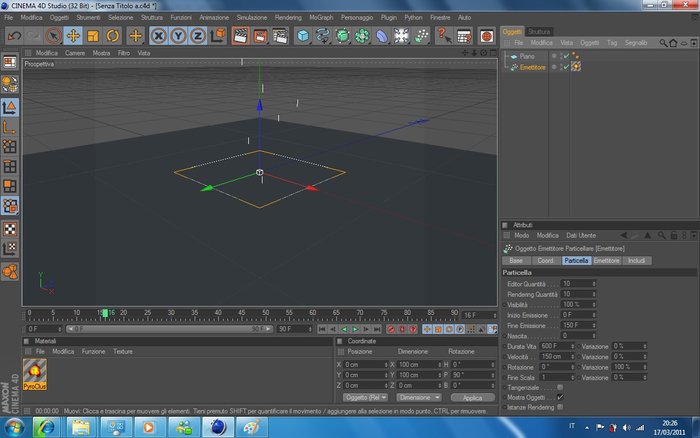The width and height of the screenshot is (700, 438).
Task: Toggle the X axis lock icon
Action: coord(158,36)
